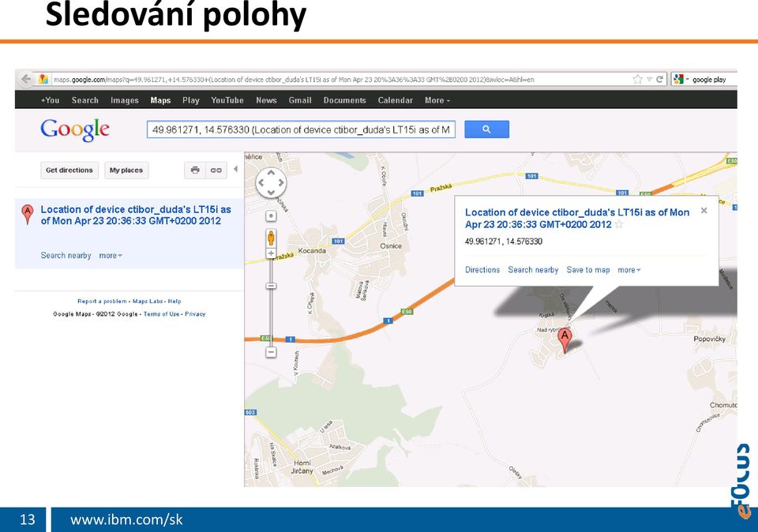The image size is (758, 532).
Task: Open Play in the Google bar
Action: coord(191,100)
